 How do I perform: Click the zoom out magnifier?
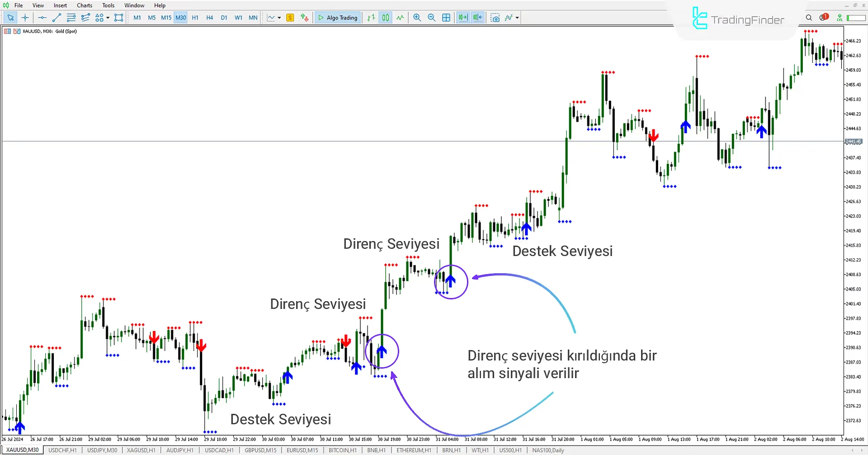tap(431, 18)
